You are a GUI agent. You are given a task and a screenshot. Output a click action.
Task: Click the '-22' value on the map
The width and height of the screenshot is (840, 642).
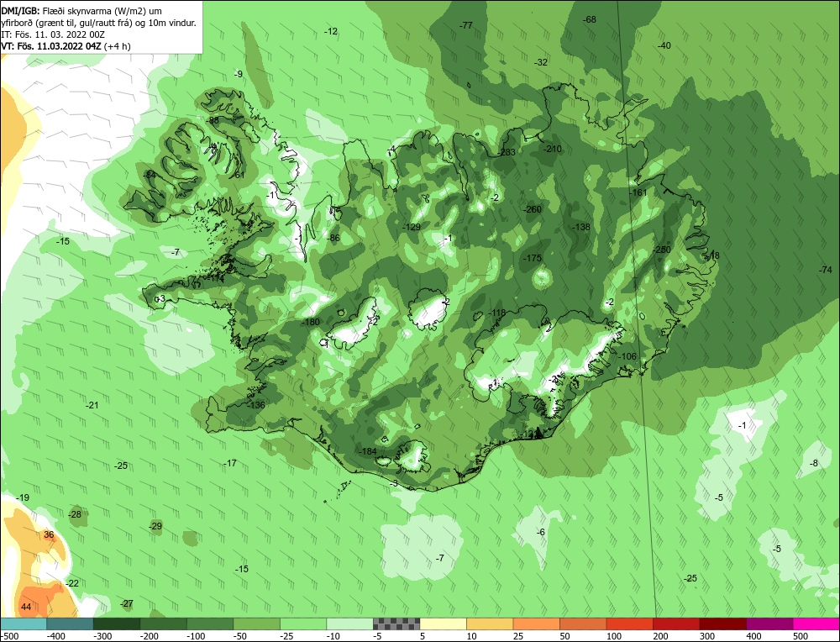tap(71, 583)
